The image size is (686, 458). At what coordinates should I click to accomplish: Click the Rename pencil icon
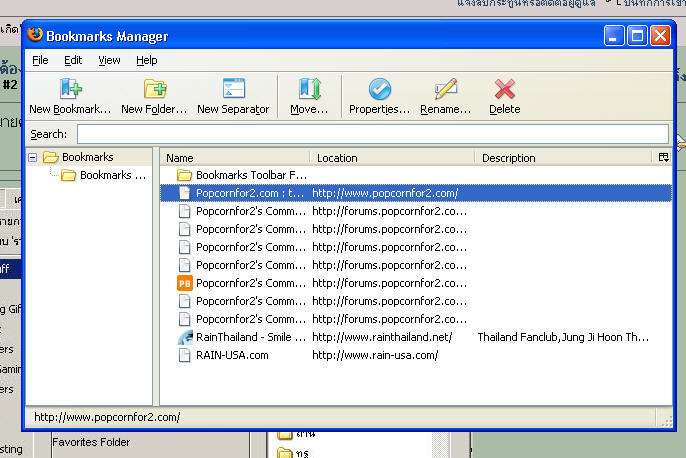(446, 89)
